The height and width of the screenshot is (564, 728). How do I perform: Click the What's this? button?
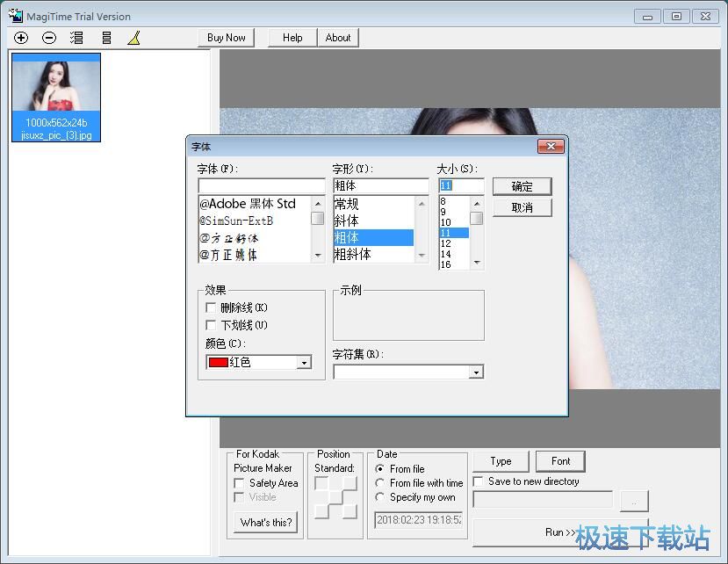(x=266, y=522)
